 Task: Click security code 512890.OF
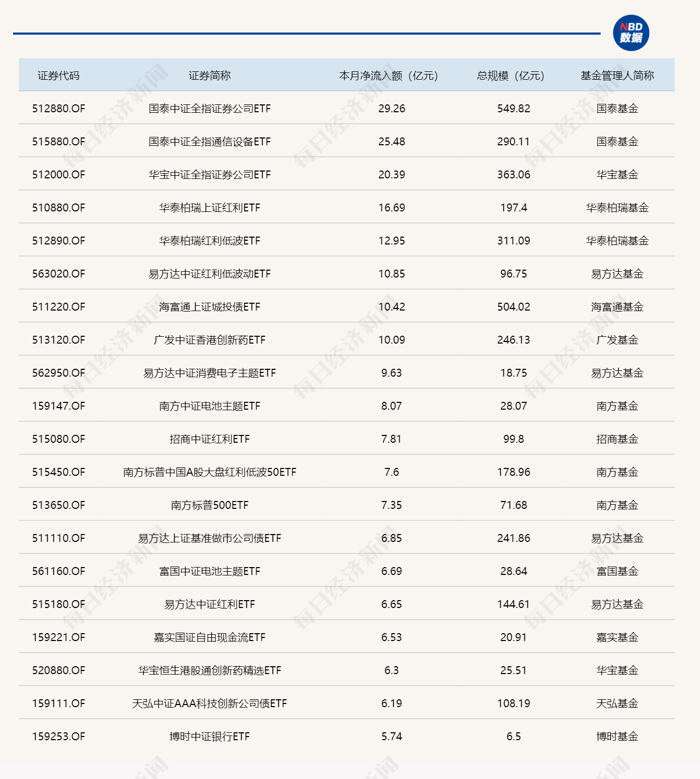click(58, 241)
